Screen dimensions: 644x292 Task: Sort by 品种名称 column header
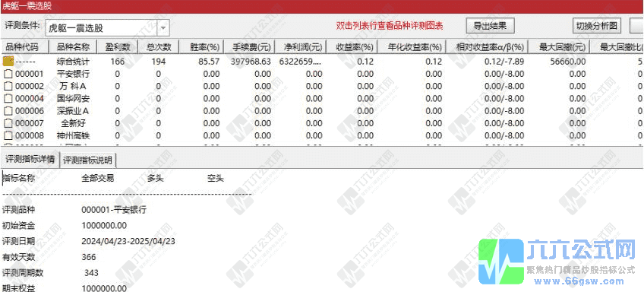73,47
